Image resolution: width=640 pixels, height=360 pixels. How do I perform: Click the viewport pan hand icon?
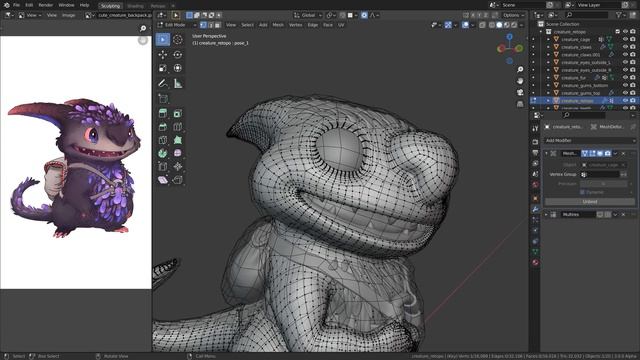[520, 81]
